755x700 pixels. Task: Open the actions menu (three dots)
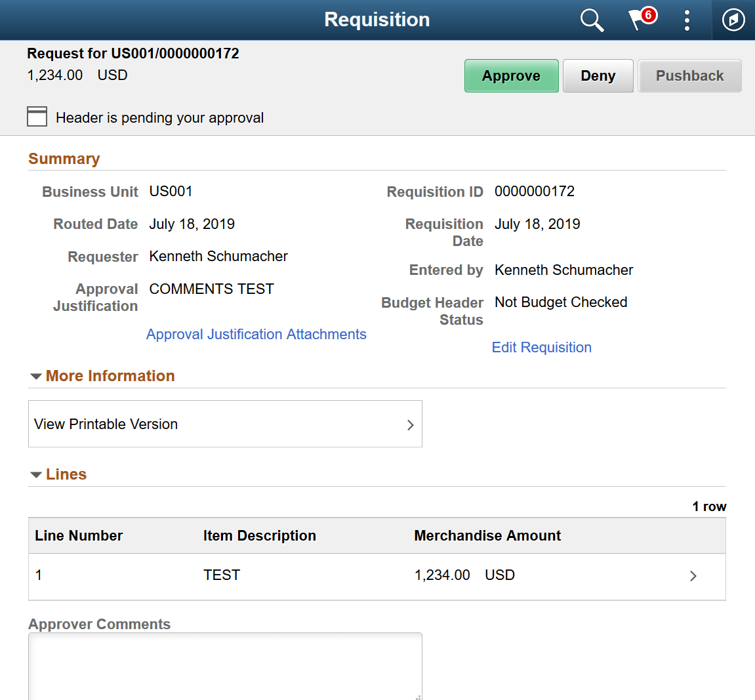[x=687, y=20]
